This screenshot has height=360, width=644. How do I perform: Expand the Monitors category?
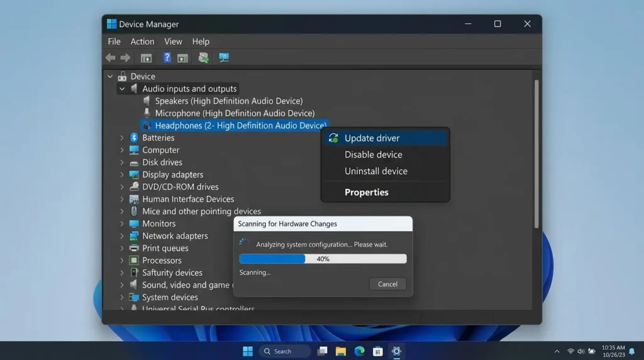tap(122, 224)
